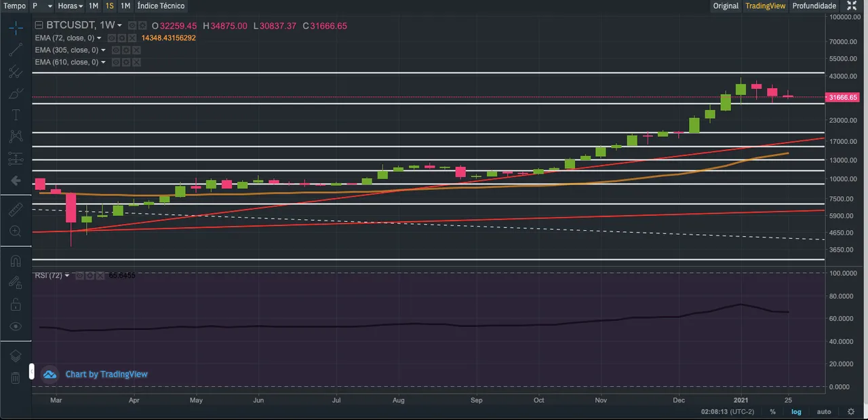Toggle stay-in-drawing-mode pencil lock
The height and width of the screenshot is (420, 868).
16,283
